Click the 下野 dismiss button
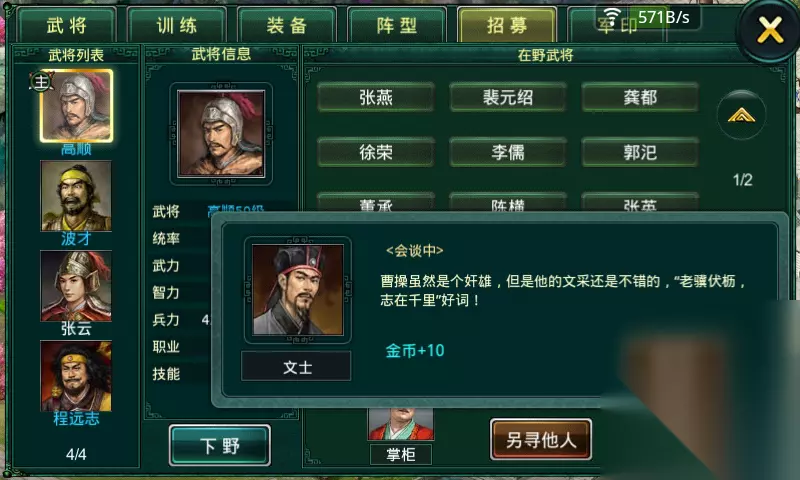This screenshot has height=480, width=800. pyautogui.click(x=220, y=445)
